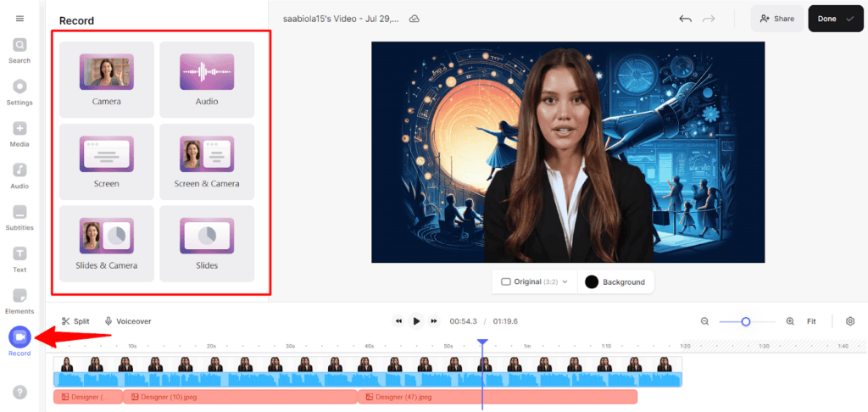
Task: Open the Media sidebar panel
Action: tap(19, 135)
